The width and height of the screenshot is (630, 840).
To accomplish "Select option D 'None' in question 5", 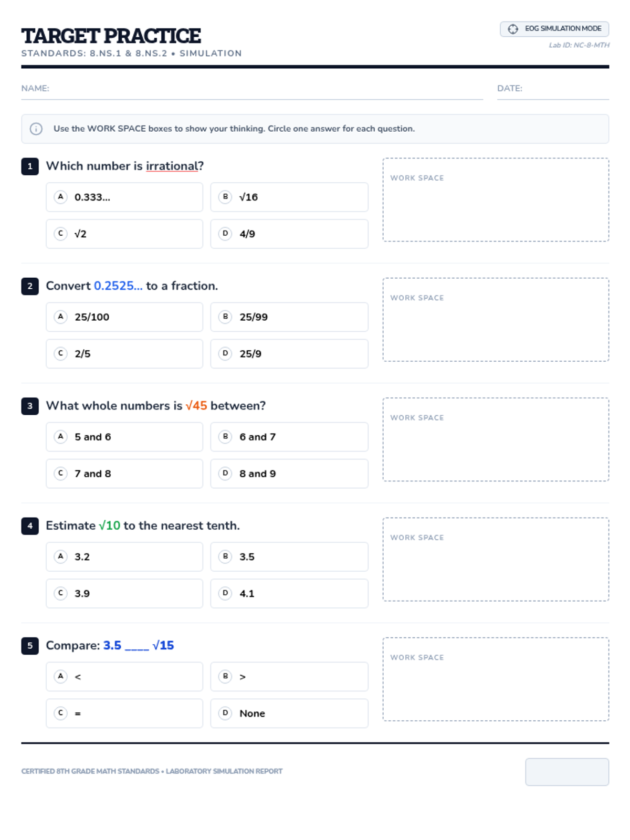I will point(289,713).
